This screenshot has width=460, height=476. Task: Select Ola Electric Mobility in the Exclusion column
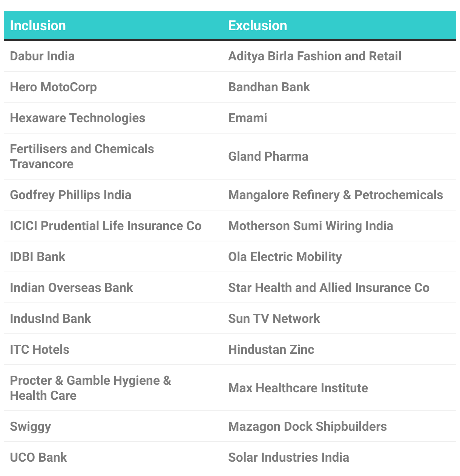point(285,257)
